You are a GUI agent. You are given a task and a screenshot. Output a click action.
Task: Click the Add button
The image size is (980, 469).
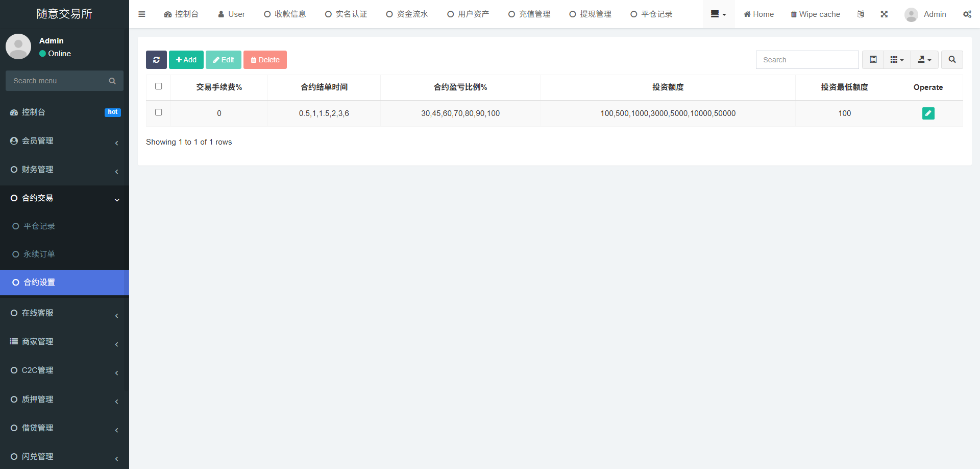186,60
